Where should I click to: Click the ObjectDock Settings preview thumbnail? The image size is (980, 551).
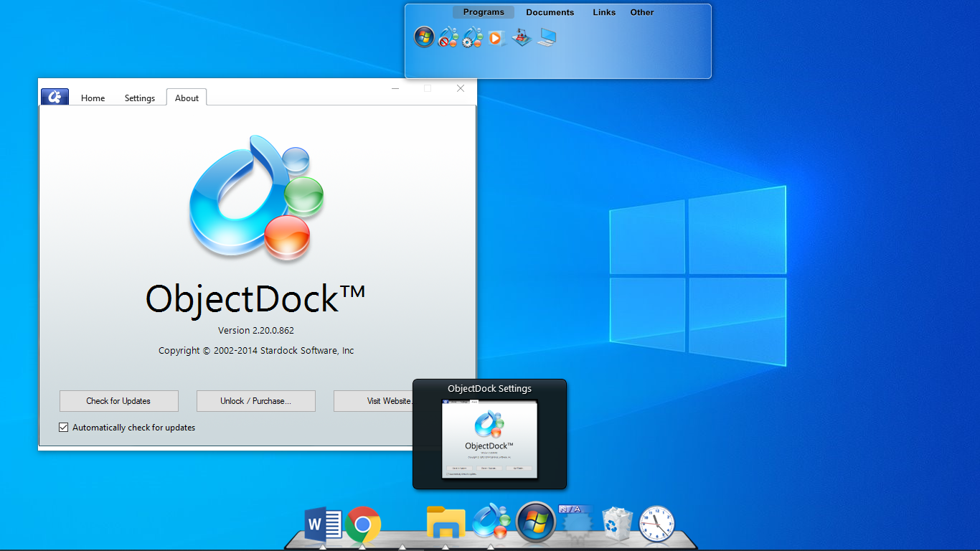point(489,439)
